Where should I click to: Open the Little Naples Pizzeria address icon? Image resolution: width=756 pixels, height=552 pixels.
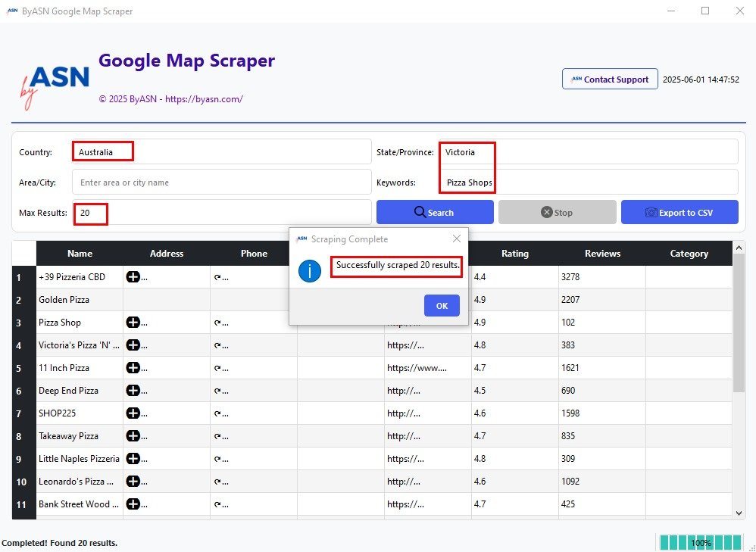point(133,458)
